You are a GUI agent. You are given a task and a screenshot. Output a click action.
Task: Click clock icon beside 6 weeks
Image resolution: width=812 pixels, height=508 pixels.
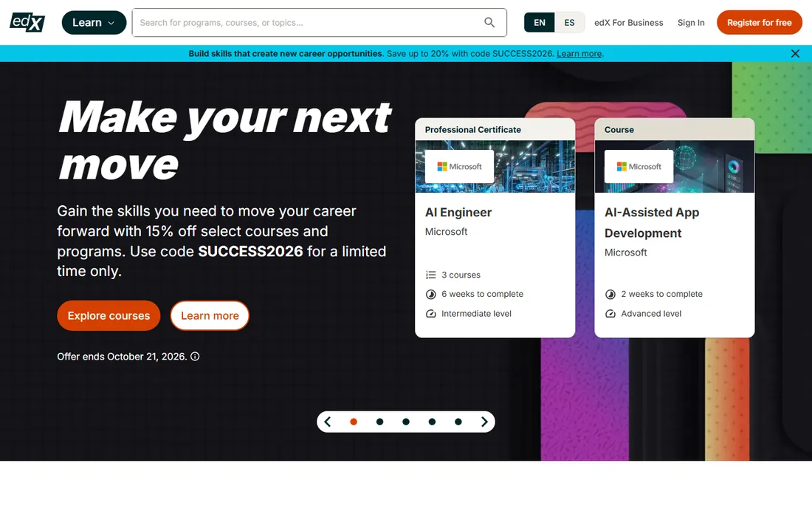coord(431,294)
